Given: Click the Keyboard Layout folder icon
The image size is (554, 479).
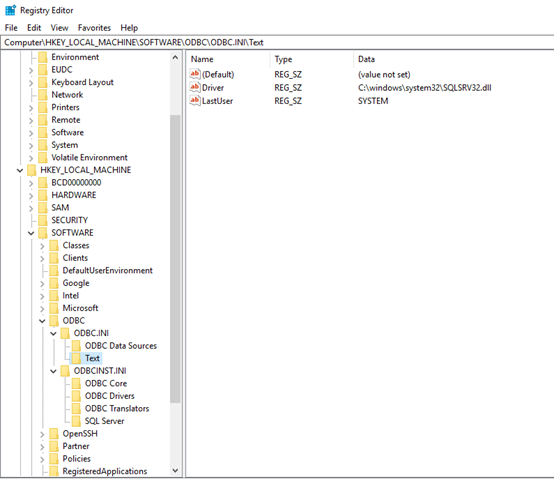Looking at the screenshot, I should [43, 82].
